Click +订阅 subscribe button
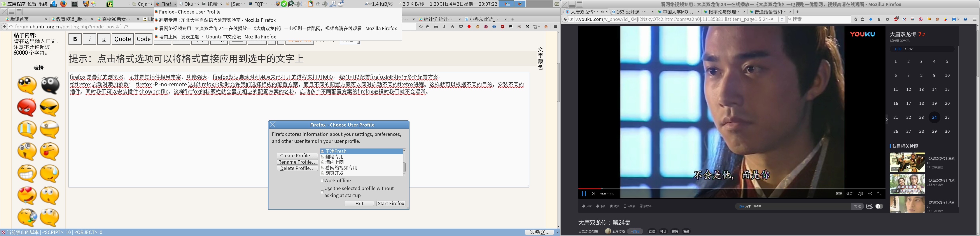Screen dimensions: 980x236 [635, 231]
